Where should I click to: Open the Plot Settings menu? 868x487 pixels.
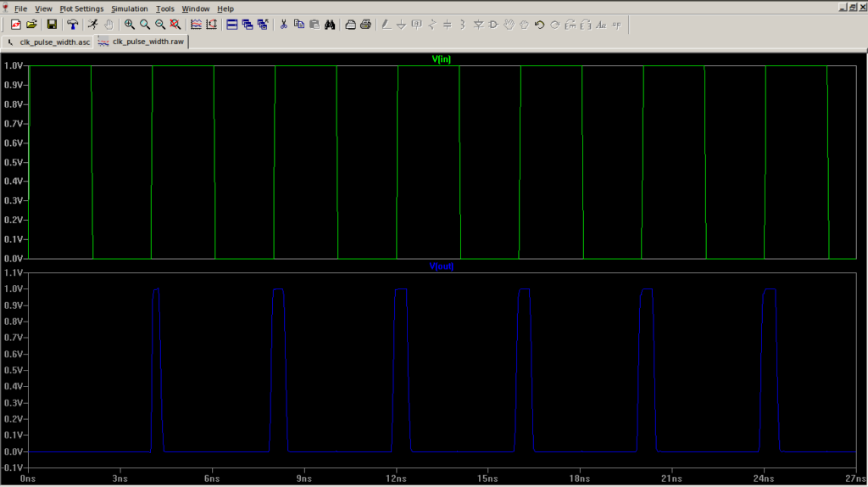tap(81, 8)
